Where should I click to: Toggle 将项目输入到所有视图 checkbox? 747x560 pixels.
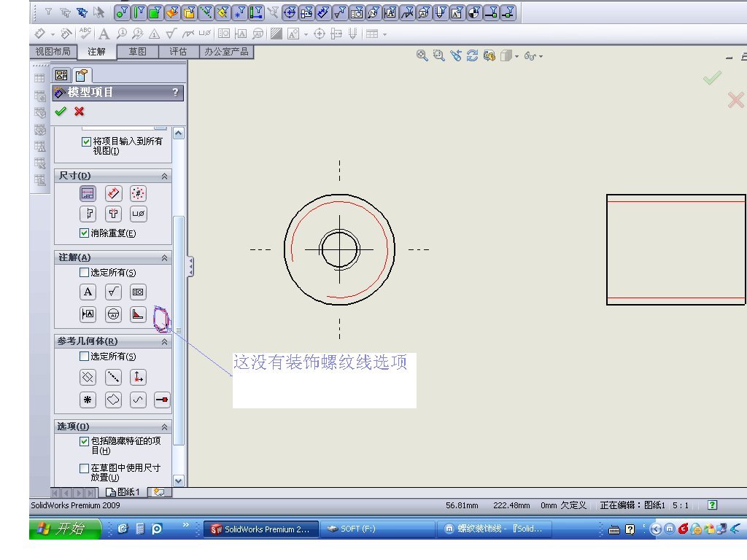tap(86, 141)
